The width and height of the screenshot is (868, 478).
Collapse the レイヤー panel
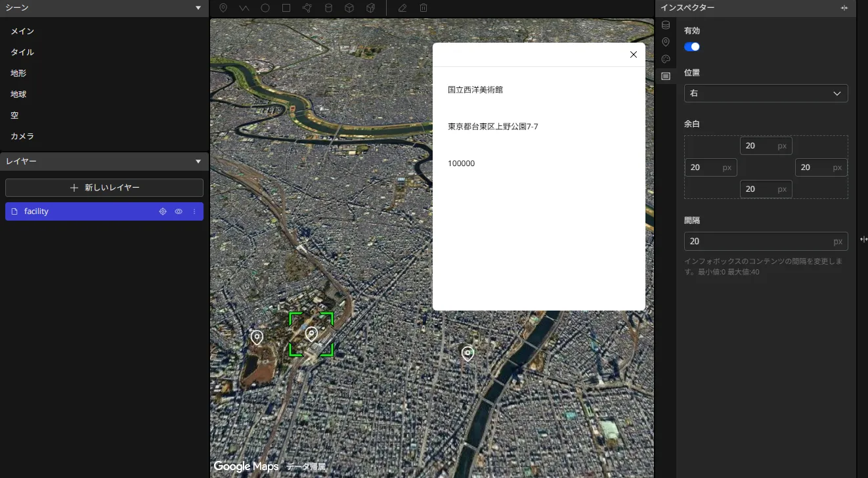(x=198, y=161)
